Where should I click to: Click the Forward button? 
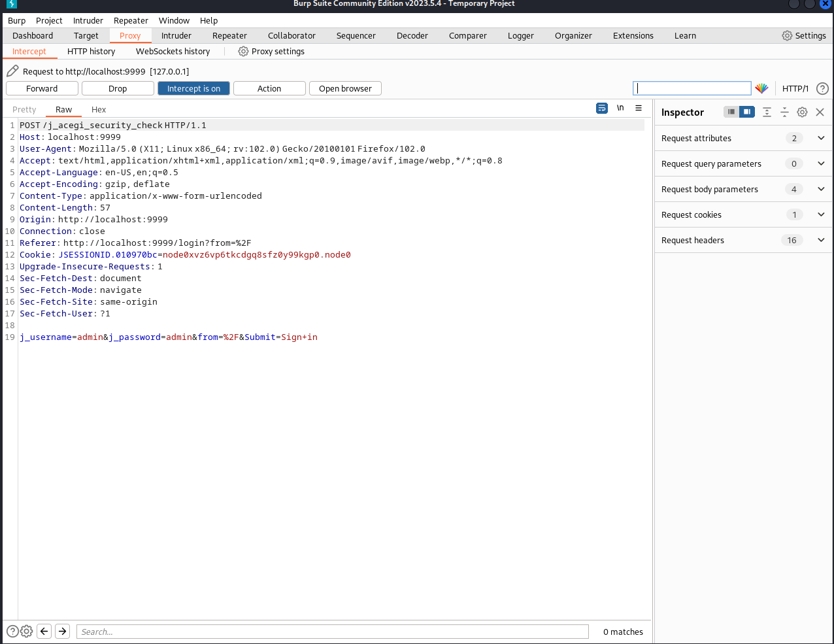(42, 88)
